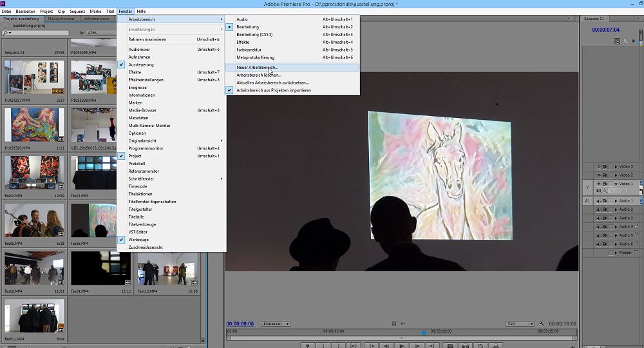Open the Datei menu

click(x=6, y=11)
